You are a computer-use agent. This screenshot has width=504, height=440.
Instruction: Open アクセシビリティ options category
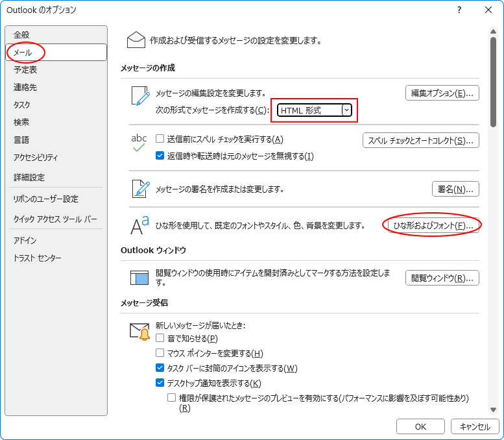56,157
